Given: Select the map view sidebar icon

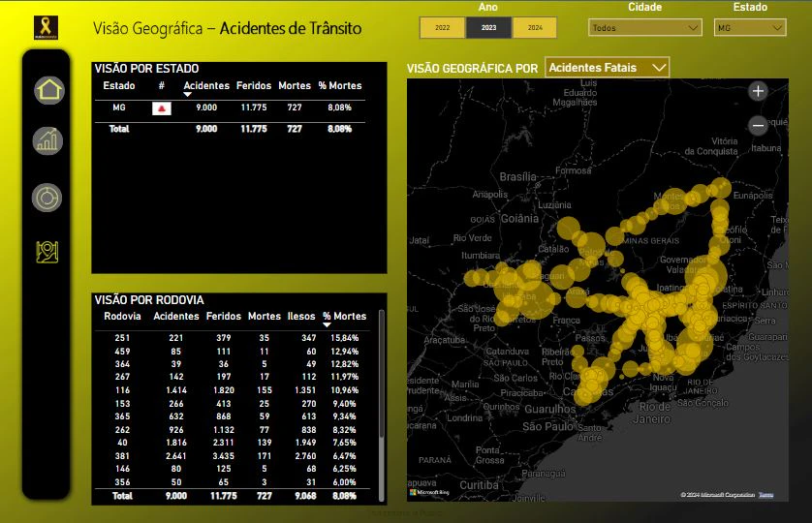Looking at the screenshot, I should [x=47, y=252].
